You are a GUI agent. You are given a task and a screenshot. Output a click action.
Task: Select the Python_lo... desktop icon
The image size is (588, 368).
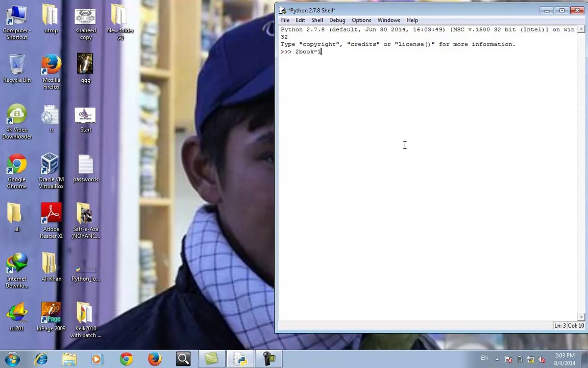click(x=86, y=273)
